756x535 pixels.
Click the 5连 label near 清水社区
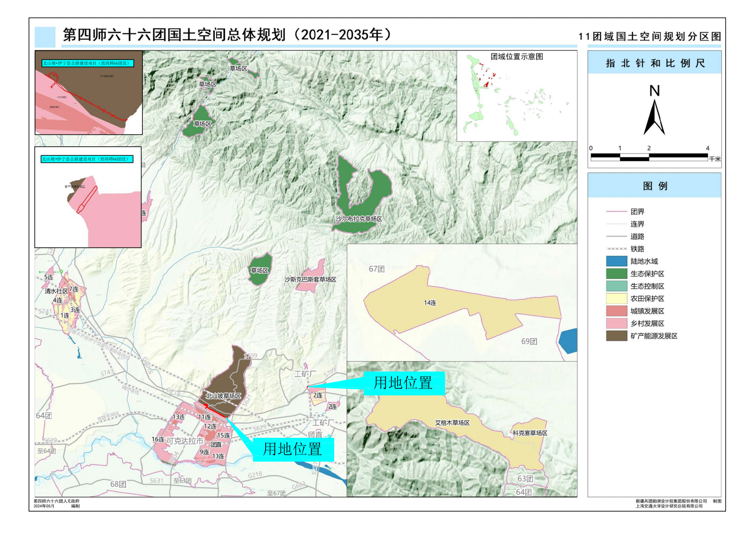(49, 277)
